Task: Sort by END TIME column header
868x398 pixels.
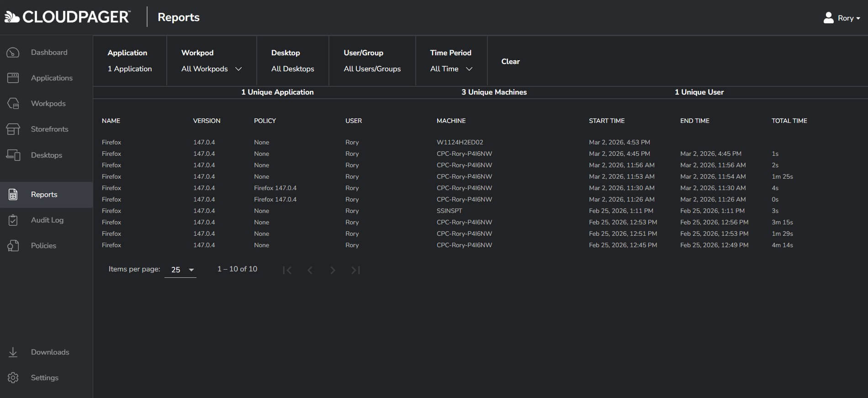Action: [x=695, y=121]
